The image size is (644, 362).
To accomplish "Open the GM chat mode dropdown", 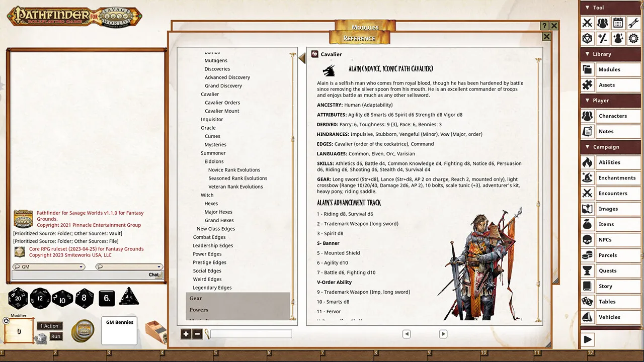I will tap(48, 266).
